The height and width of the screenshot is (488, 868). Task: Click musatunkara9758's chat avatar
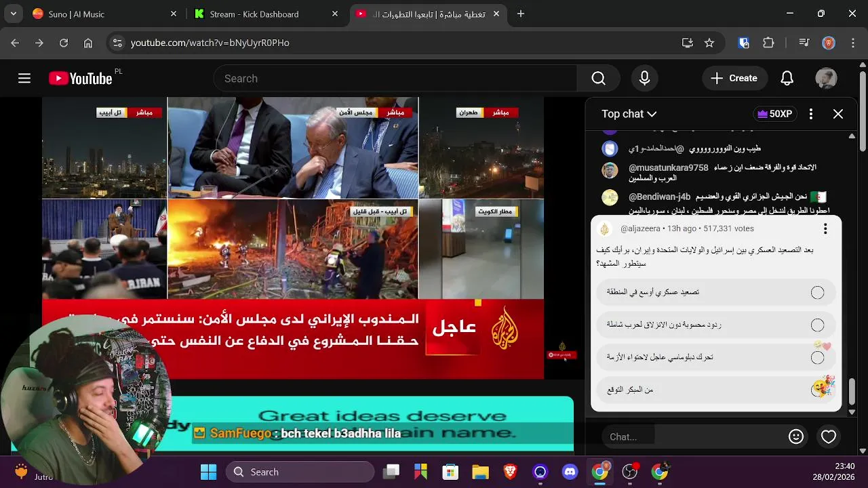click(610, 169)
